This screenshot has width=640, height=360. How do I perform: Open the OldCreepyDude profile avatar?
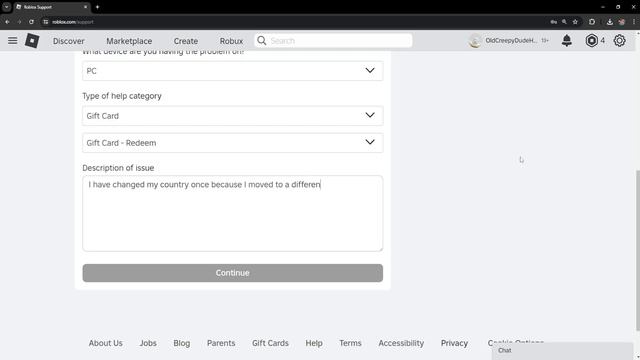click(475, 40)
